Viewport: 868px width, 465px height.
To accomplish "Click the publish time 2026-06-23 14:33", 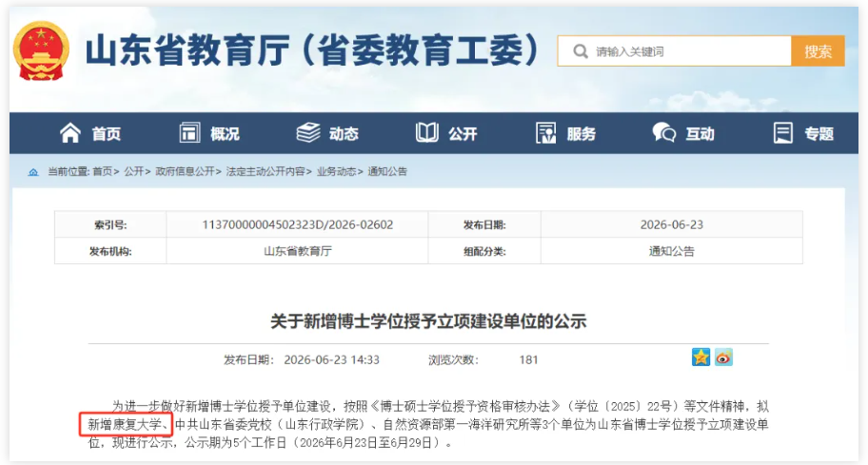I will tap(331, 360).
